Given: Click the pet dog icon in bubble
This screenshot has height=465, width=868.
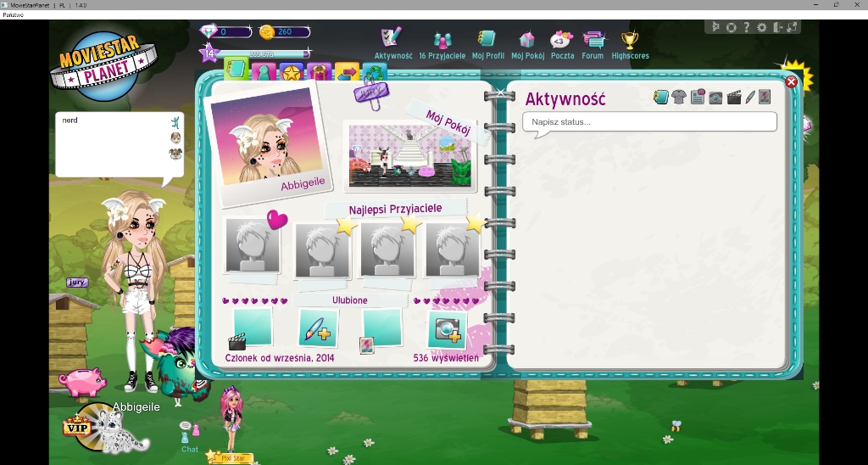Looking at the screenshot, I should pyautogui.click(x=175, y=154).
